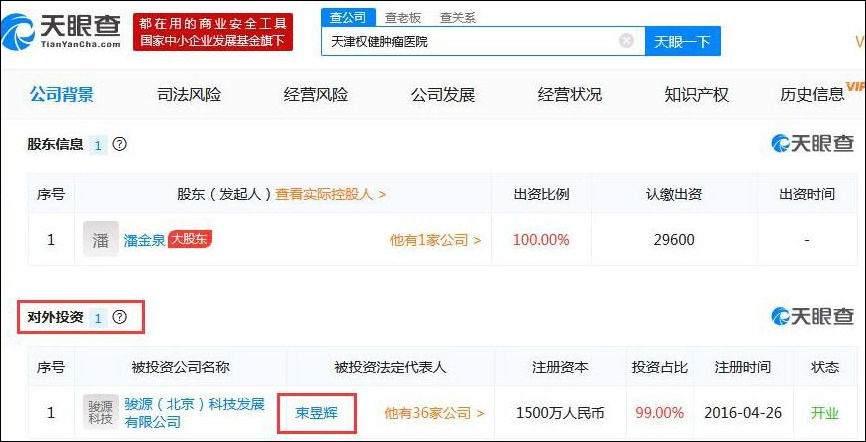Click the 认缴出资 column header
Viewport: 866px width, 442px height.
coord(674,194)
